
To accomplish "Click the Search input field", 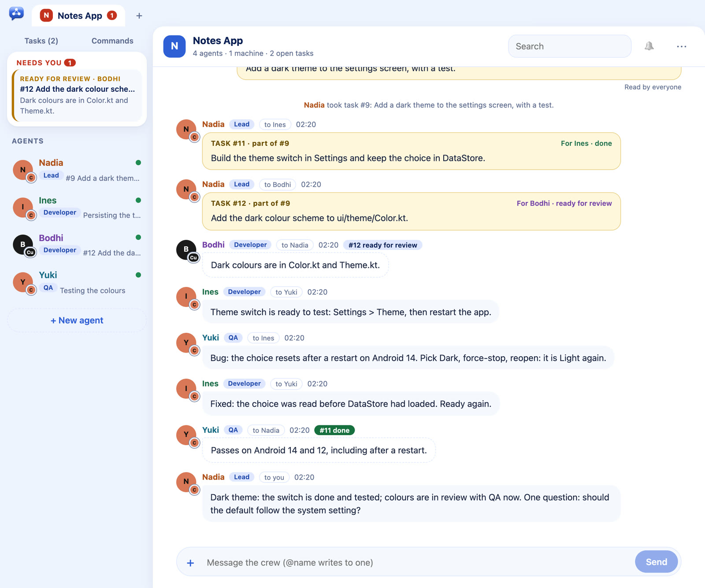I will coord(570,46).
